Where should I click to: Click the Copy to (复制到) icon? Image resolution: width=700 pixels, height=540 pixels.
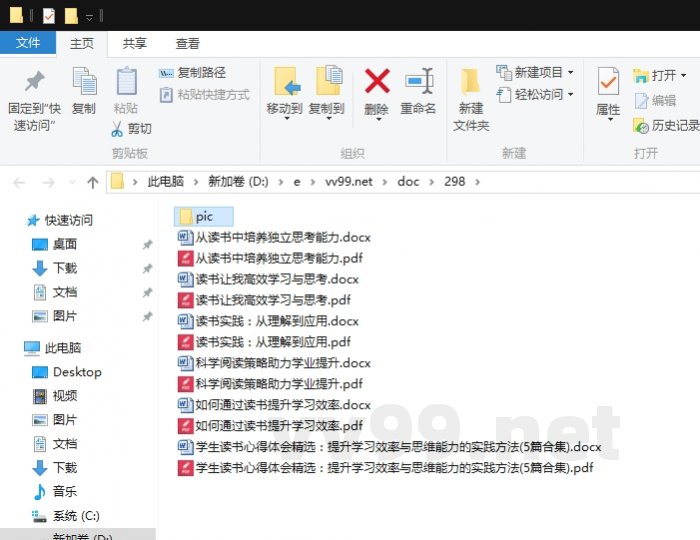[x=329, y=80]
